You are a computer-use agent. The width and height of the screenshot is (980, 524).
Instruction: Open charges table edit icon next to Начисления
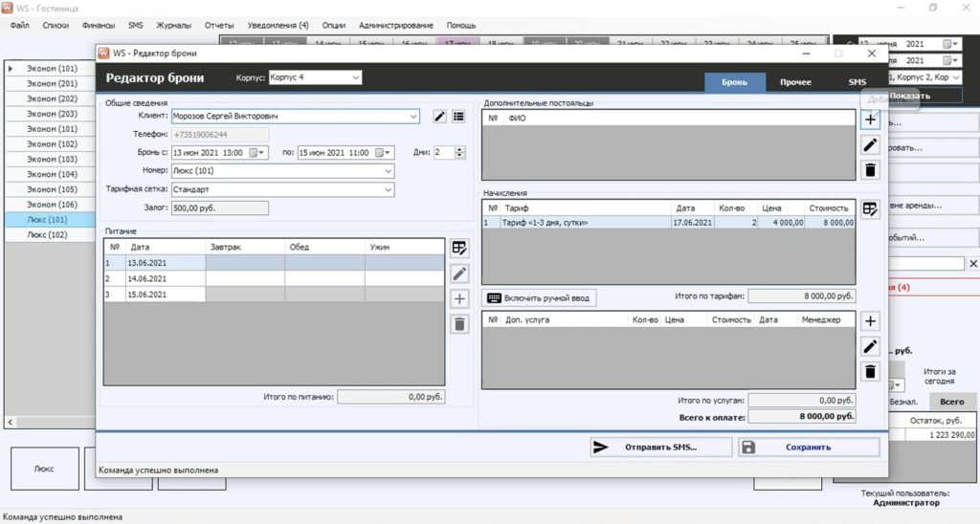[x=870, y=209]
